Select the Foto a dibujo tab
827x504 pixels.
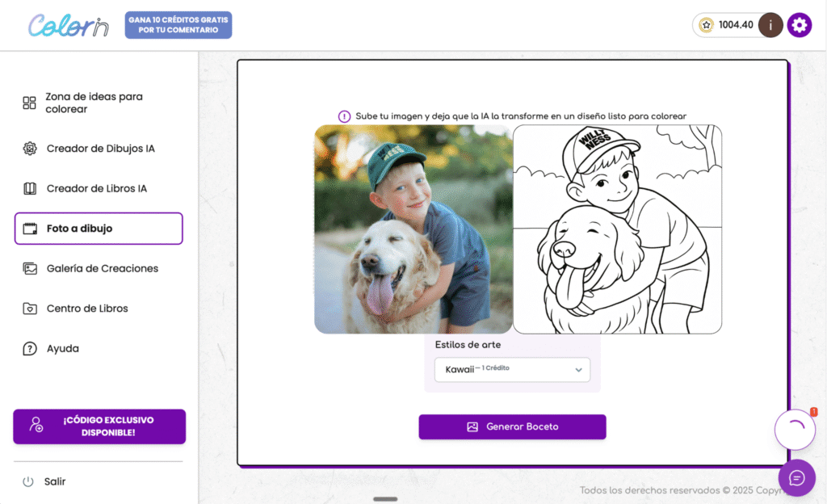pyautogui.click(x=99, y=229)
